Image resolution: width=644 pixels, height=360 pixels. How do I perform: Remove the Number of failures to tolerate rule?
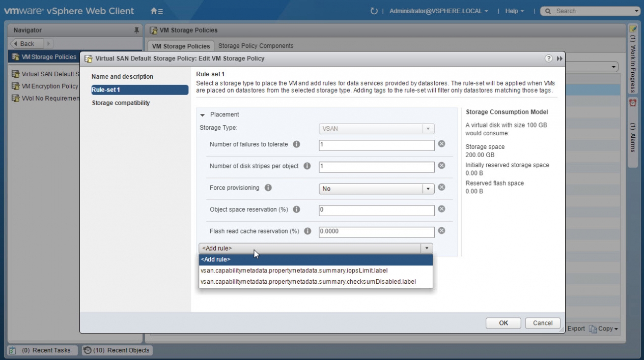coord(442,144)
